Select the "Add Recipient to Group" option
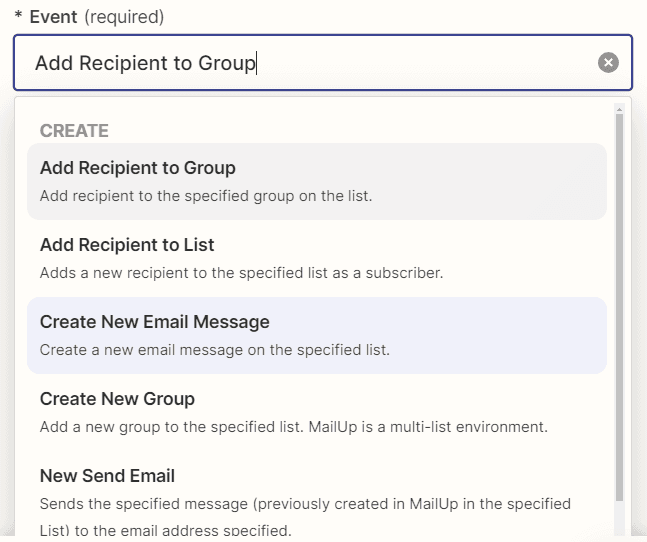Image resolution: width=647 pixels, height=542 pixels. pyautogui.click(x=138, y=168)
